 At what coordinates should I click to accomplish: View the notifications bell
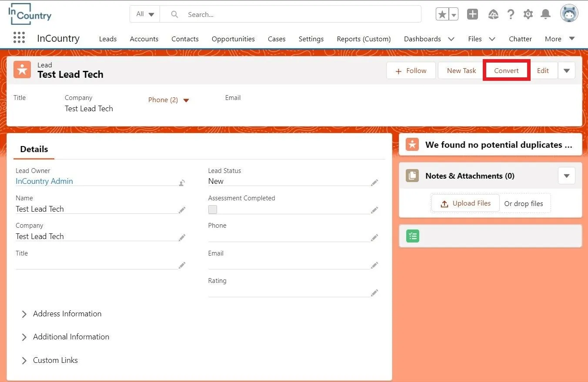pos(545,14)
